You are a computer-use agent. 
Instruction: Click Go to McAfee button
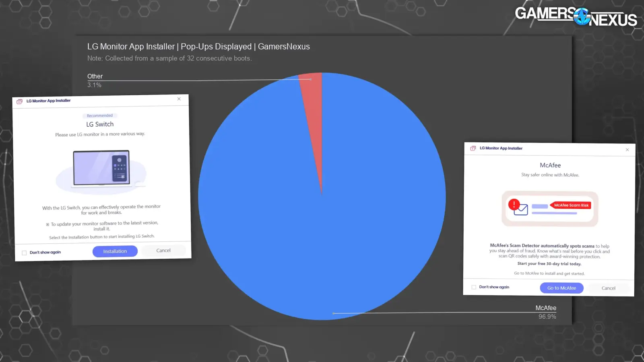point(561,288)
